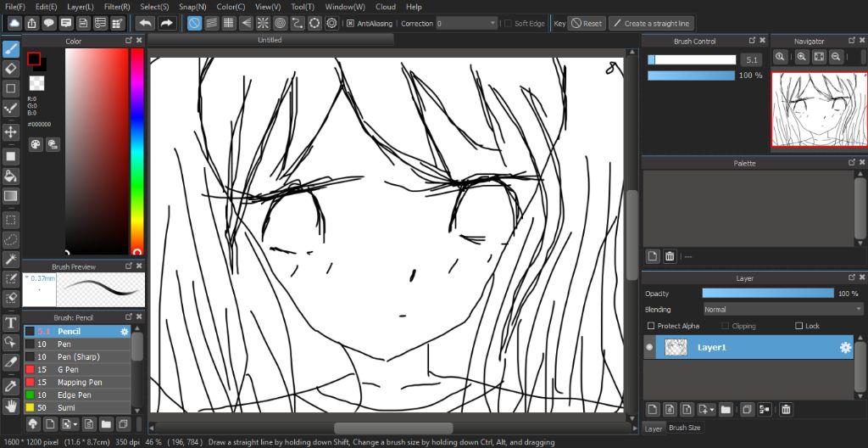
Task: Delete layer with the Layer panel trash icon
Action: (786, 410)
